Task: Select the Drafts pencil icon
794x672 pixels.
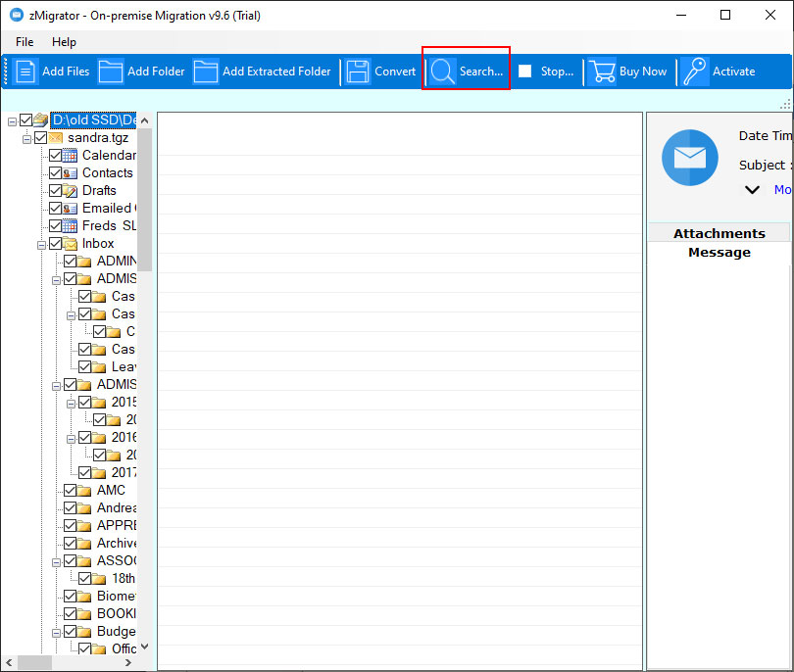Action: (x=70, y=191)
